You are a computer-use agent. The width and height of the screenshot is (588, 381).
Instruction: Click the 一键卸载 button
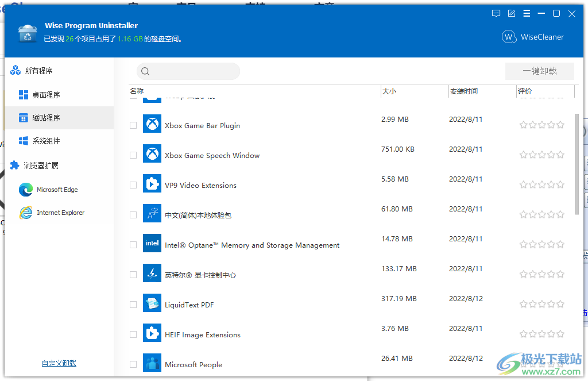click(539, 71)
